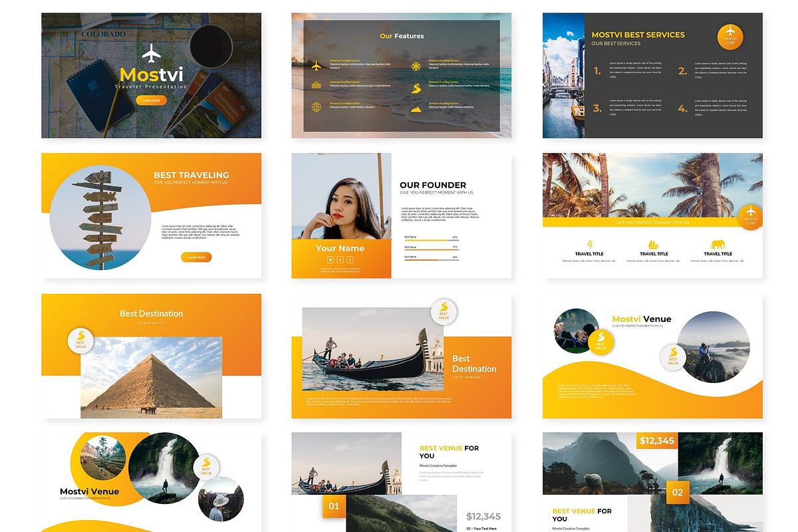Click the airplane logo above the Mostvi title

(x=152, y=52)
